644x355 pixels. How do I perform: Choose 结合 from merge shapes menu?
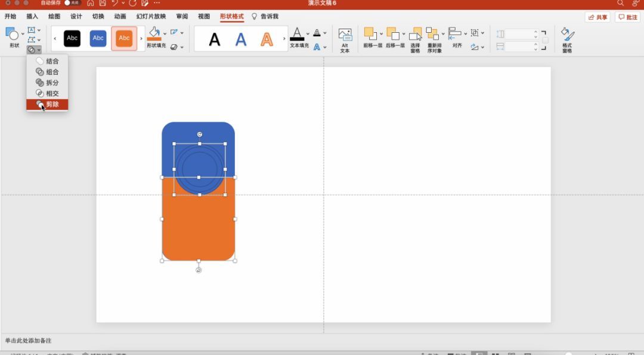point(47,61)
